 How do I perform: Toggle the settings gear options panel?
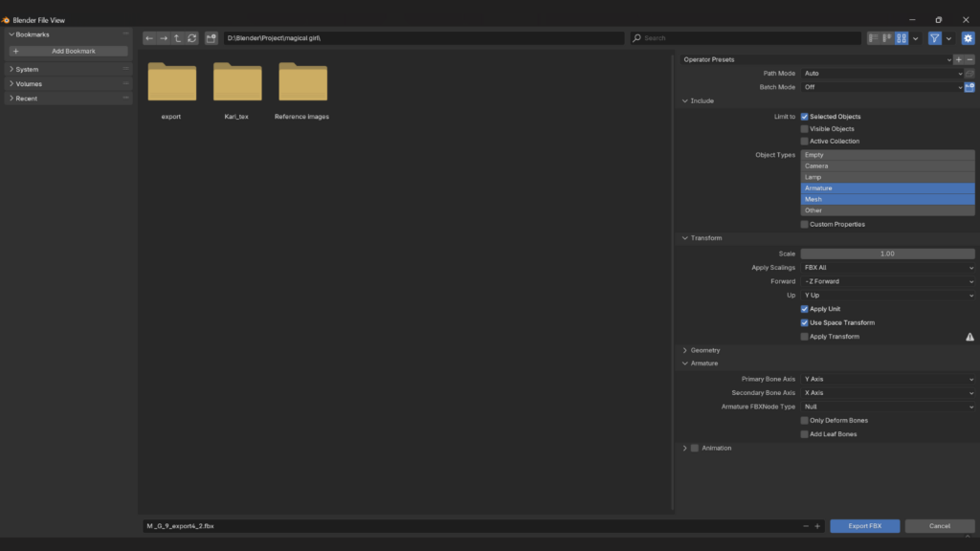(x=968, y=38)
